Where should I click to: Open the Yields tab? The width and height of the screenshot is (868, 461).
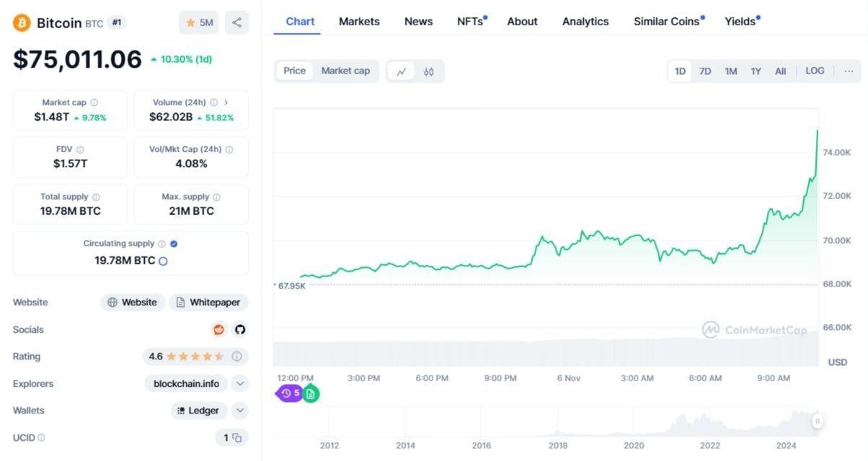[x=742, y=22]
